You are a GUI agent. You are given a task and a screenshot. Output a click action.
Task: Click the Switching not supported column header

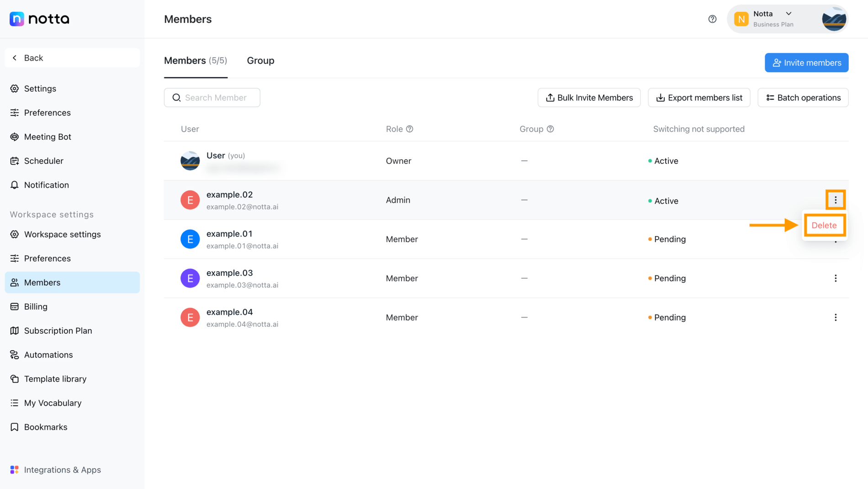tap(699, 129)
